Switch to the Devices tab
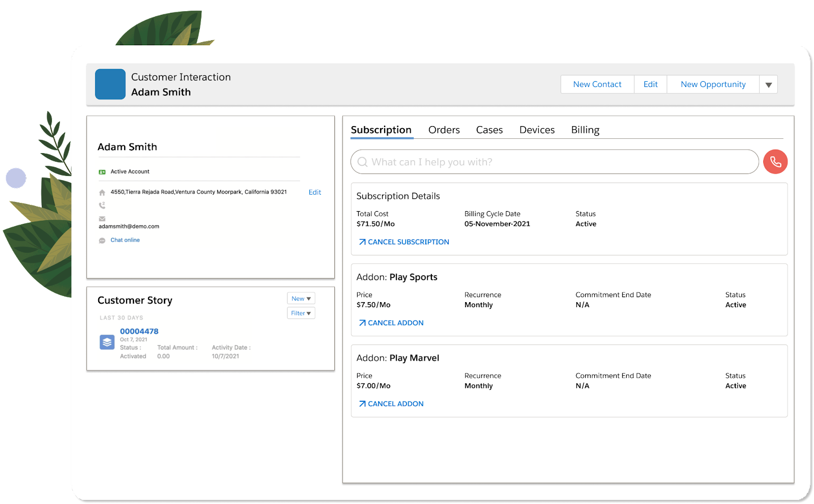 537,130
